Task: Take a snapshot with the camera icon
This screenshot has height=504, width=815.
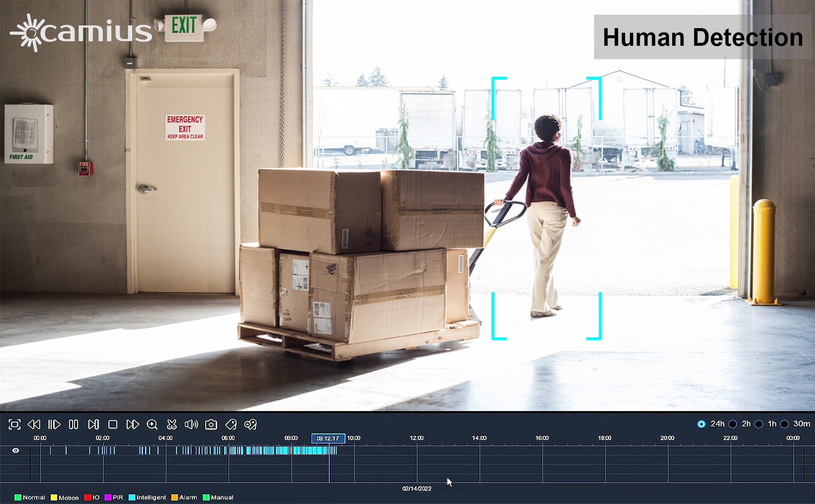Action: (x=211, y=425)
